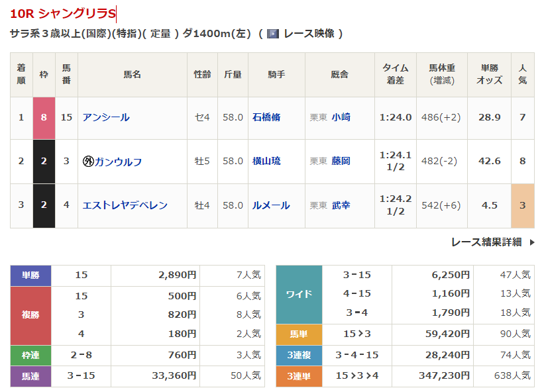Click the 3連単 payout label
544x392 pixels.
click(x=299, y=375)
